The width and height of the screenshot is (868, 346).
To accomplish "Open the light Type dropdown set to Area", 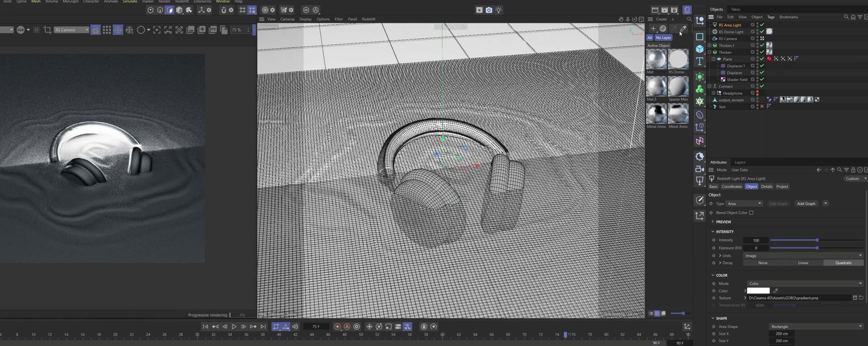I will click(x=745, y=204).
